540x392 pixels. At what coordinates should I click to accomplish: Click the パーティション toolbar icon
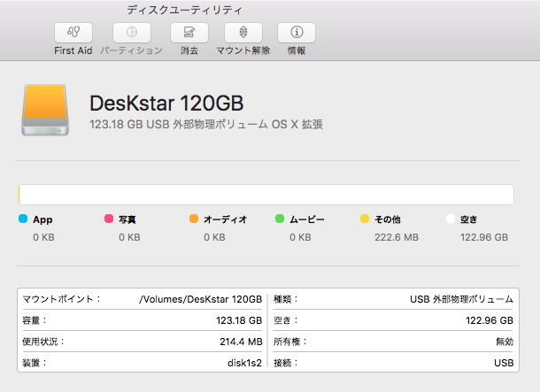[131, 33]
